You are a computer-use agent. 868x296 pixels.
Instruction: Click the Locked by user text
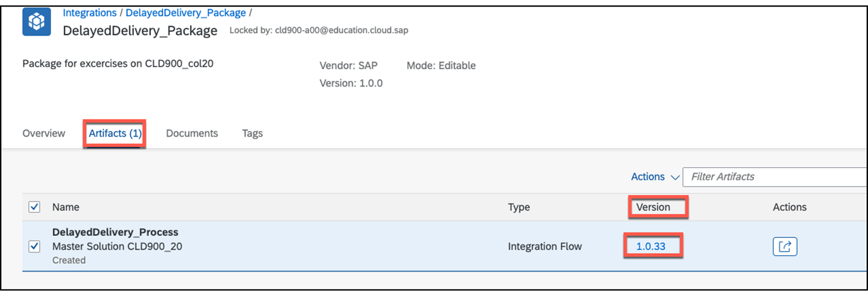pyautogui.click(x=319, y=30)
